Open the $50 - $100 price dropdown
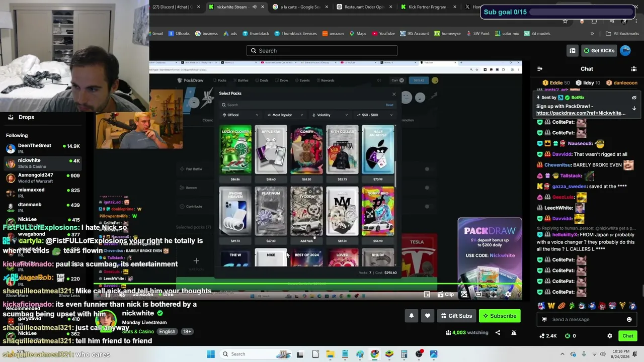 coord(374,115)
